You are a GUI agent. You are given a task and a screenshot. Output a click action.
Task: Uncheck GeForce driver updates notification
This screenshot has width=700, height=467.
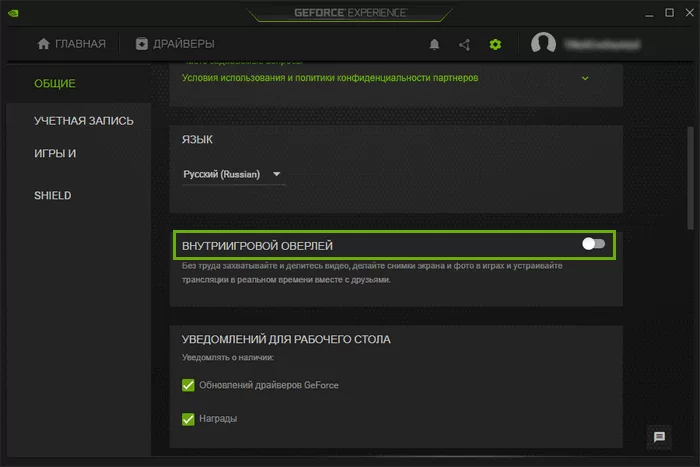pos(188,385)
